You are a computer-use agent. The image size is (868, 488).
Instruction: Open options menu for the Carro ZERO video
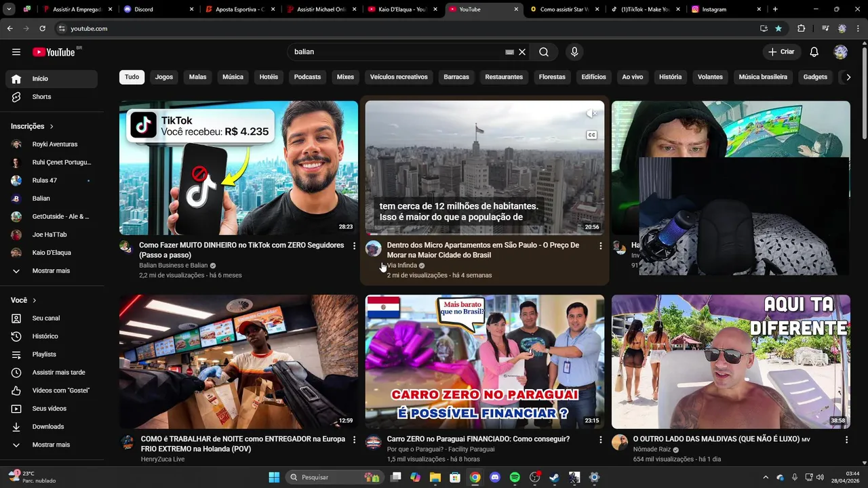(x=600, y=440)
